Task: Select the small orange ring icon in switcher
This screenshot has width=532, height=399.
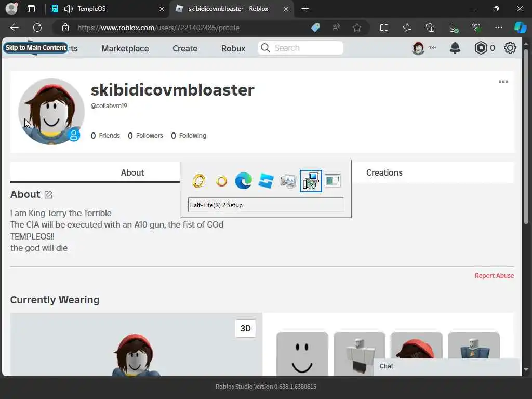Action: click(221, 181)
